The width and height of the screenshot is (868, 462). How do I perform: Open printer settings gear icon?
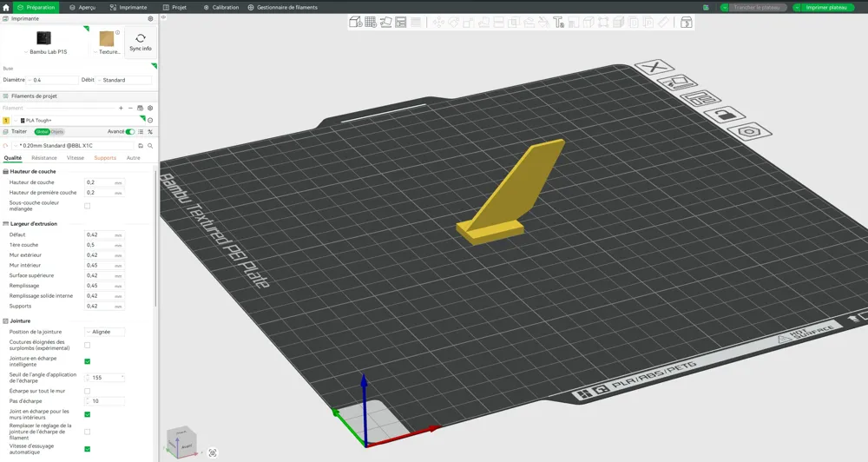(150, 18)
